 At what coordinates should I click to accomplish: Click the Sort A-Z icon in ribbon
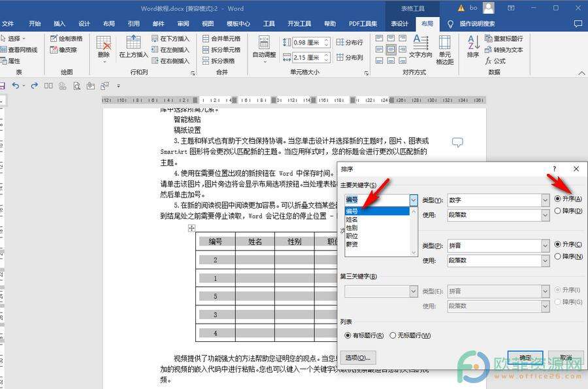pos(473,46)
